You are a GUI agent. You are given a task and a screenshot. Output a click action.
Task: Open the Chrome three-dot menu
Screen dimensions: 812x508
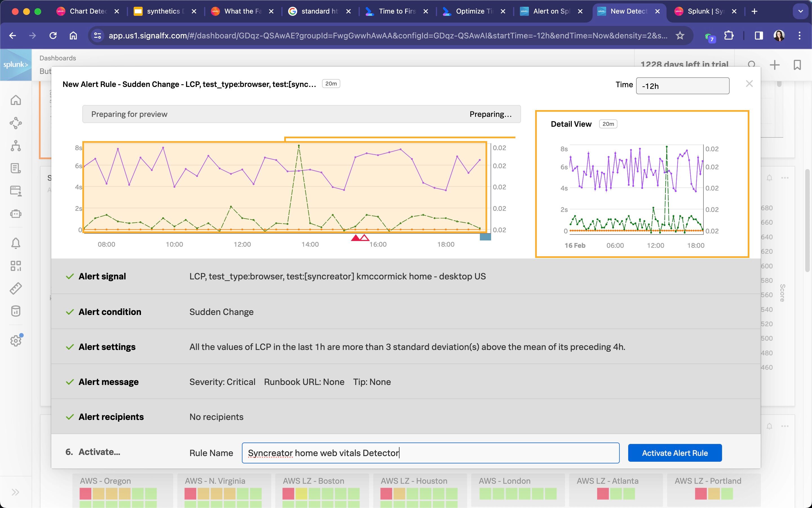(x=800, y=36)
